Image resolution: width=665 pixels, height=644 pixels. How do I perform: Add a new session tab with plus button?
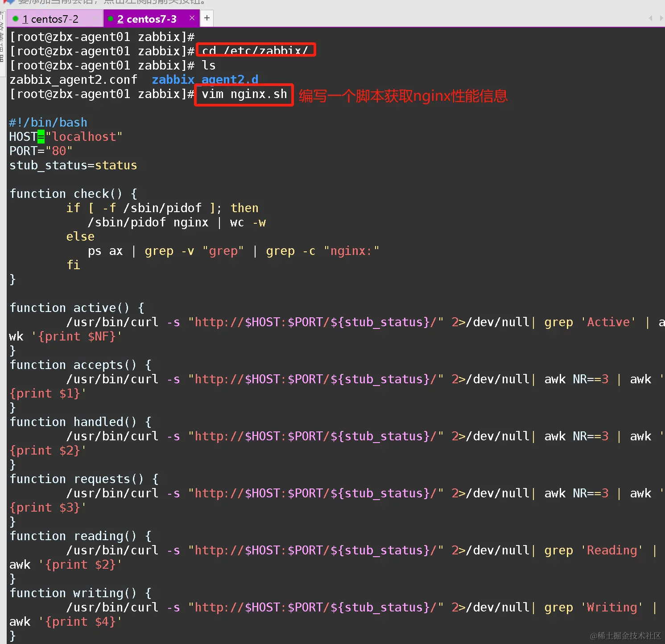[207, 18]
